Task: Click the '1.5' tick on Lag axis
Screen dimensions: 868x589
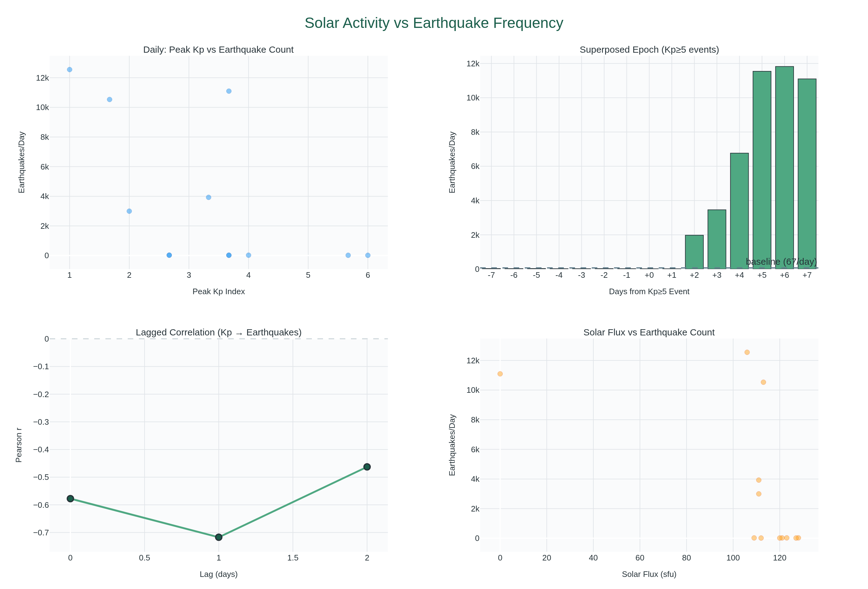Action: click(x=293, y=558)
